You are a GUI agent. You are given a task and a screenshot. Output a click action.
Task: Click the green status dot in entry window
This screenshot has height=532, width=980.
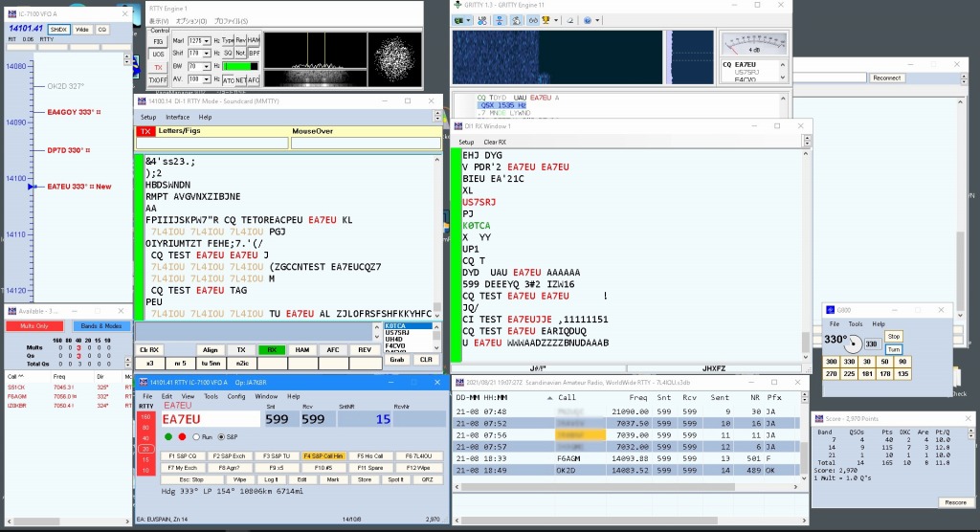pyautogui.click(x=167, y=436)
